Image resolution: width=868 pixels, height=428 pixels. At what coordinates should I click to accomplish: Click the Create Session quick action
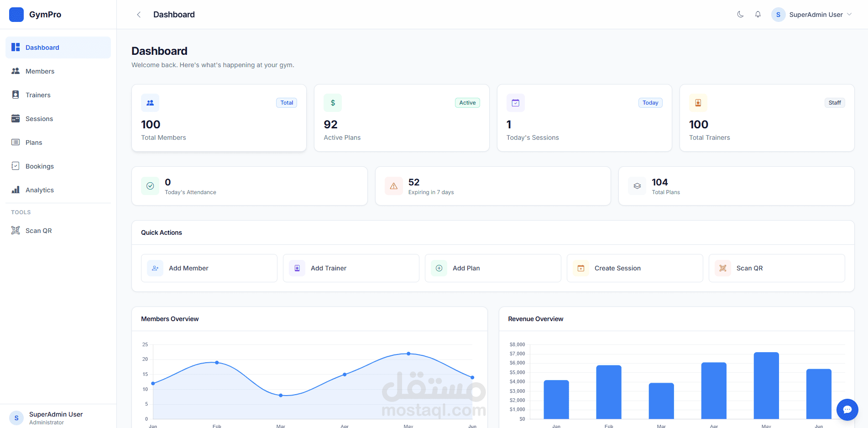(x=635, y=268)
